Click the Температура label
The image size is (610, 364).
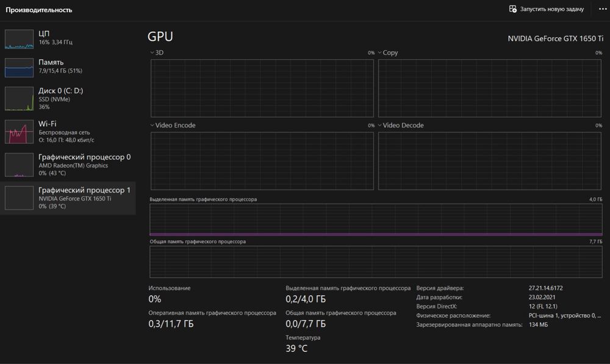coord(303,338)
